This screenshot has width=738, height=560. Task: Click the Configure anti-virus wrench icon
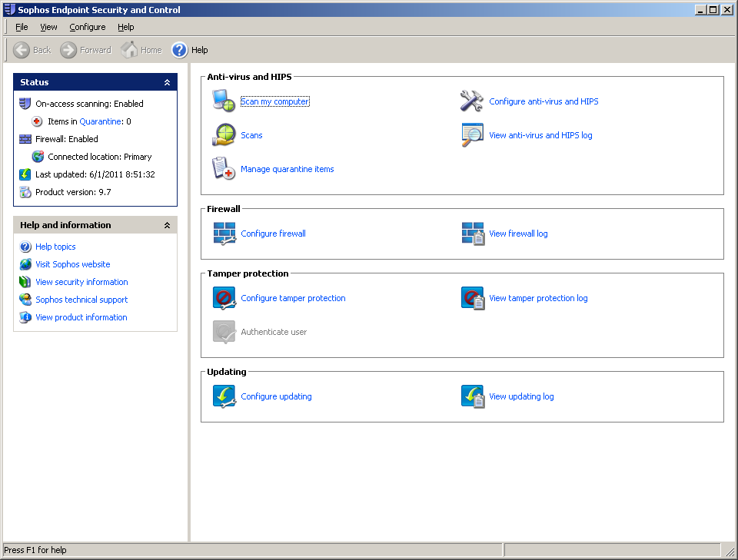(x=472, y=101)
